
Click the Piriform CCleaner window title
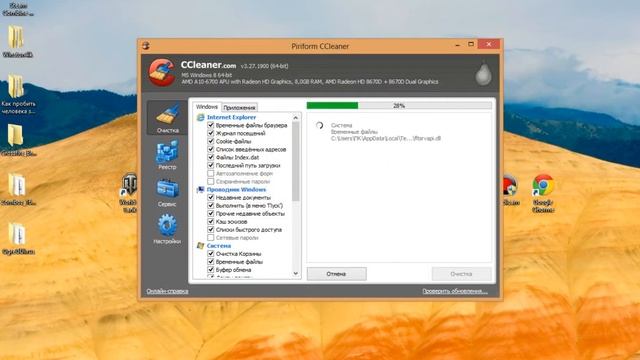pyautogui.click(x=320, y=46)
